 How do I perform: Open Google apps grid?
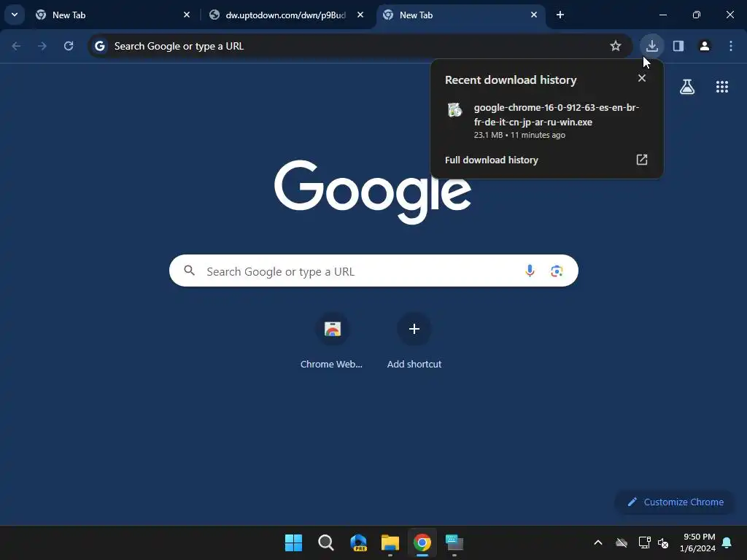722,87
